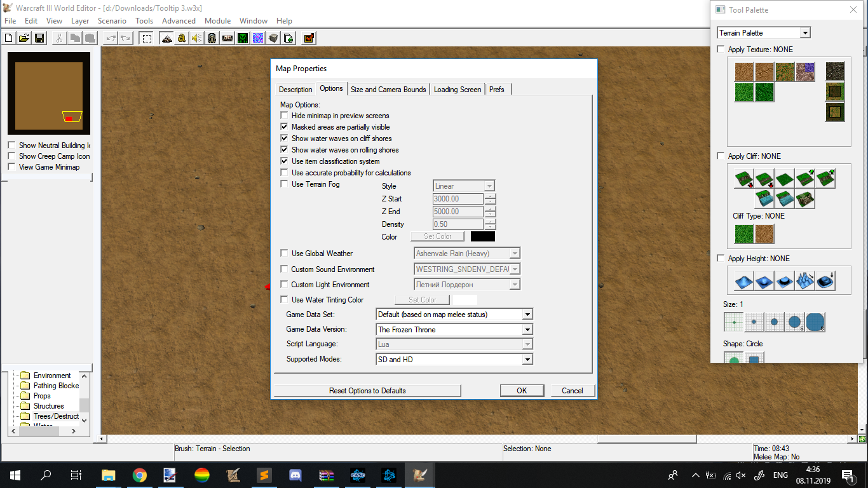The width and height of the screenshot is (868, 488).
Task: Toggle Show water waves on rolling shores
Action: (285, 150)
